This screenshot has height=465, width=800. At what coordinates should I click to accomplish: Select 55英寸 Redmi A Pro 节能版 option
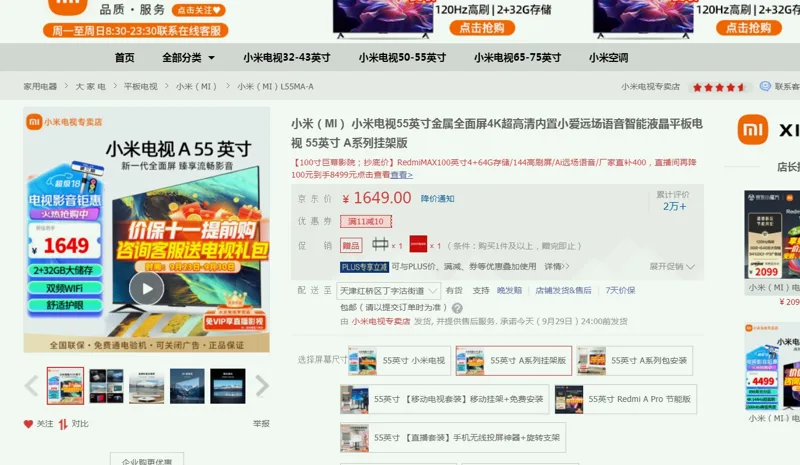tap(626, 399)
